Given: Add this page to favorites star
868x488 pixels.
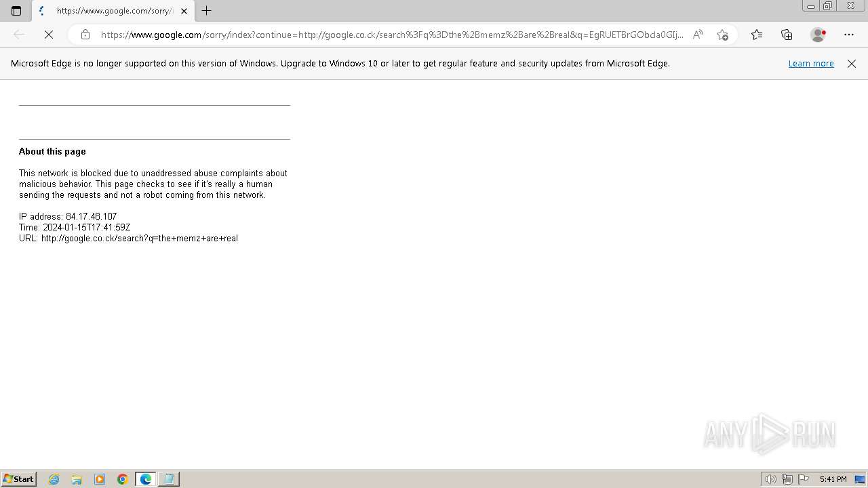Looking at the screenshot, I should coord(722,35).
